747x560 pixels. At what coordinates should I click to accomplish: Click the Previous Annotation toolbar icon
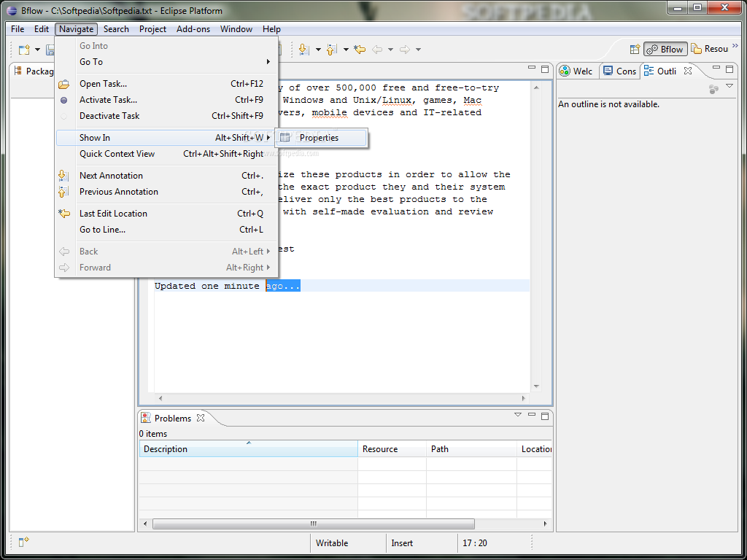point(332,49)
